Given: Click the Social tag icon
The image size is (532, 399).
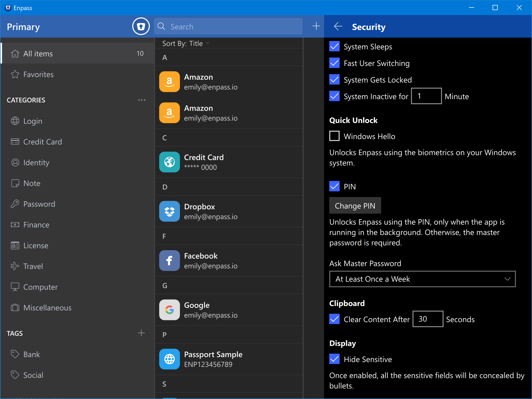Looking at the screenshot, I should tap(15, 375).
